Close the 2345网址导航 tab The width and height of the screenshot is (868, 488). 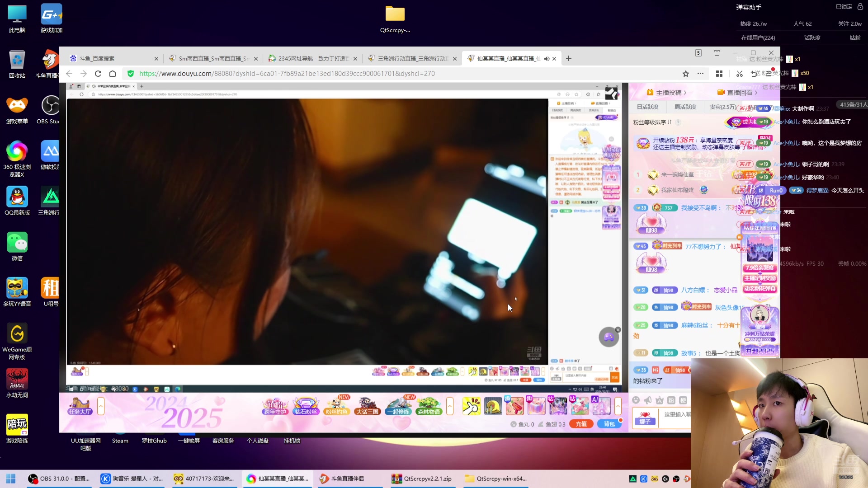[x=355, y=59]
